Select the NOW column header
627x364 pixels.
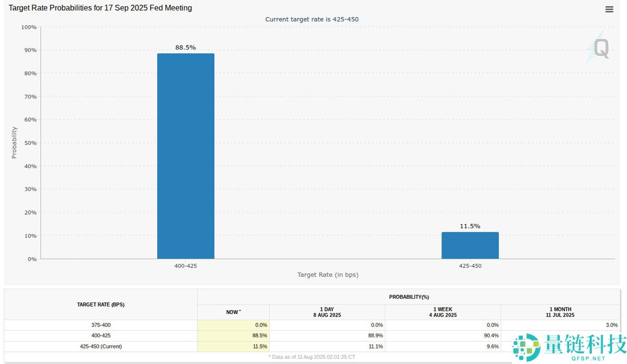point(233,312)
